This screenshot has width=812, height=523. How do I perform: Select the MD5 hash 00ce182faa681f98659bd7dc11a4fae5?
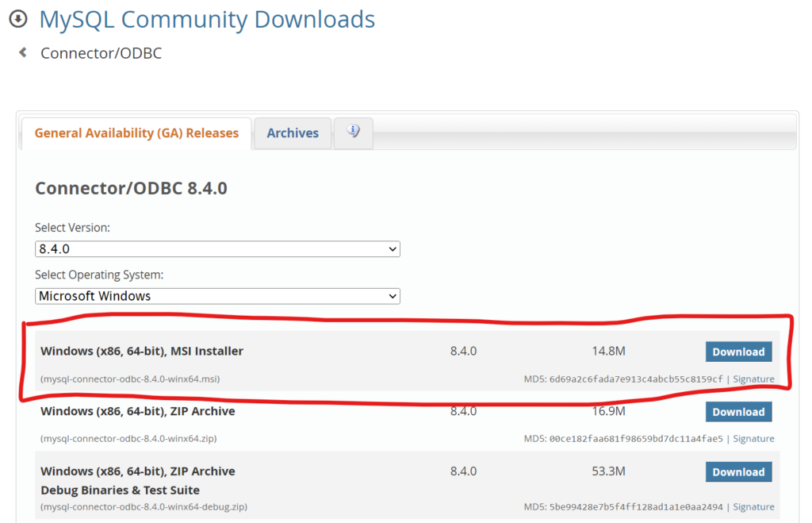[636, 439]
